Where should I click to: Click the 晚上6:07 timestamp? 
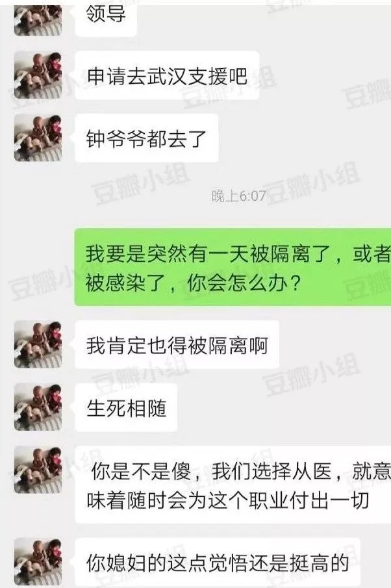pos(239,196)
